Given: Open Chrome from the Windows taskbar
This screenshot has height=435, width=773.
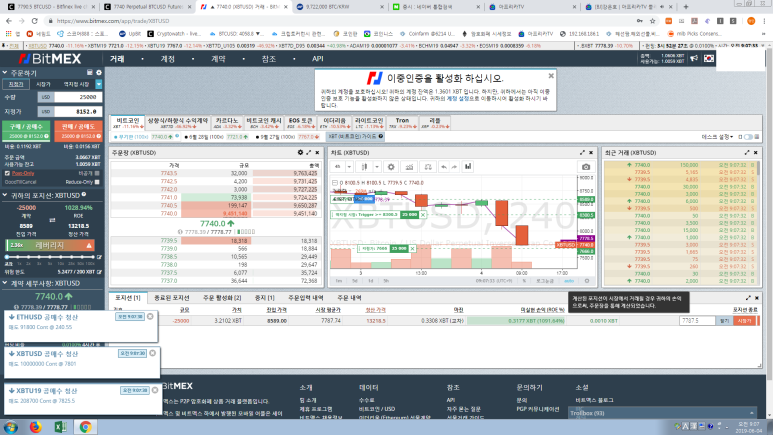Looking at the screenshot, I should pyautogui.click(x=85, y=427).
